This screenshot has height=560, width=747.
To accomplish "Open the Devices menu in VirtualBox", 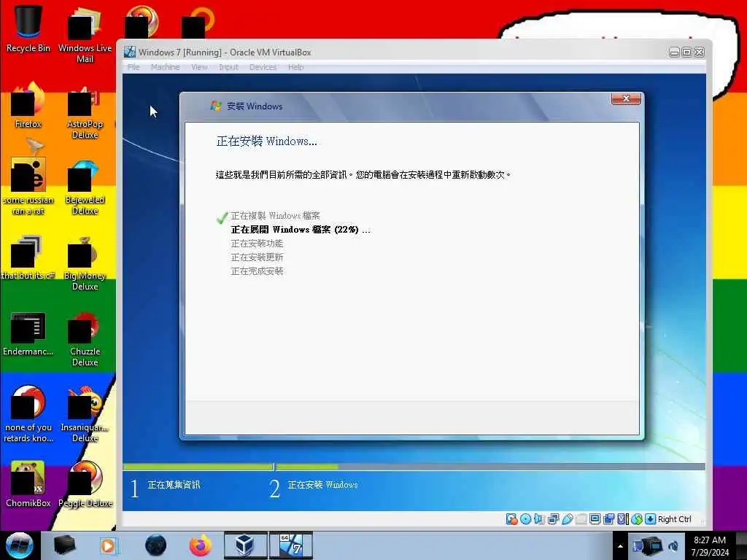I will click(x=263, y=67).
